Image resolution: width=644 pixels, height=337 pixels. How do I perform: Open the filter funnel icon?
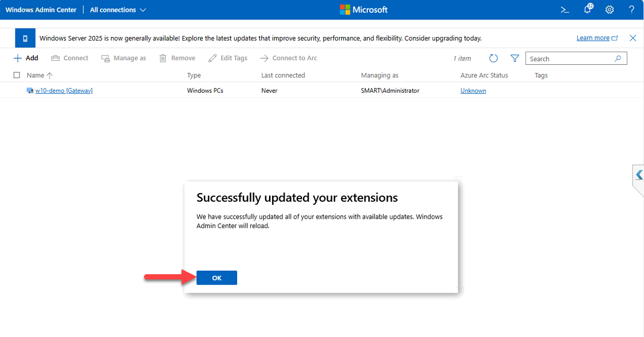click(514, 58)
